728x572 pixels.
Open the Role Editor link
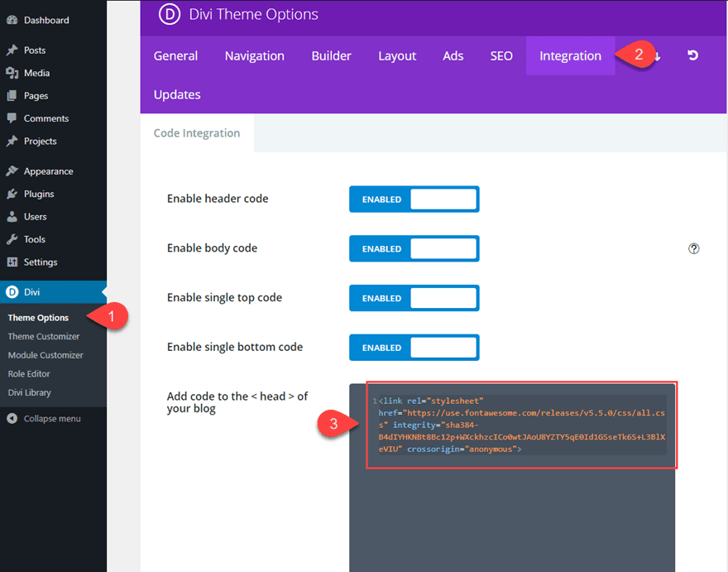tap(29, 374)
